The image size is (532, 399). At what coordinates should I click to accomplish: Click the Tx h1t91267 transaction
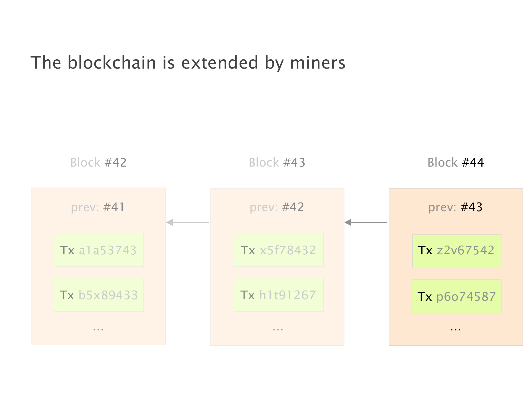278,295
